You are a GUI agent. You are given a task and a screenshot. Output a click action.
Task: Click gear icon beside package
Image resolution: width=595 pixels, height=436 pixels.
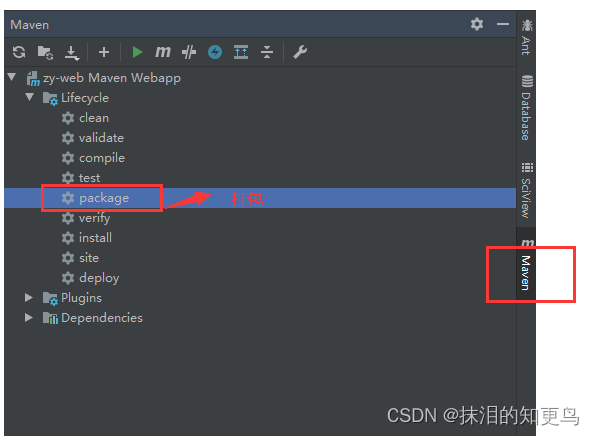coord(68,198)
